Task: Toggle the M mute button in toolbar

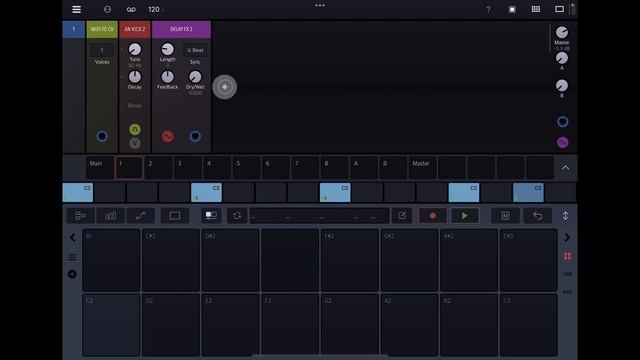Action: tap(505, 216)
